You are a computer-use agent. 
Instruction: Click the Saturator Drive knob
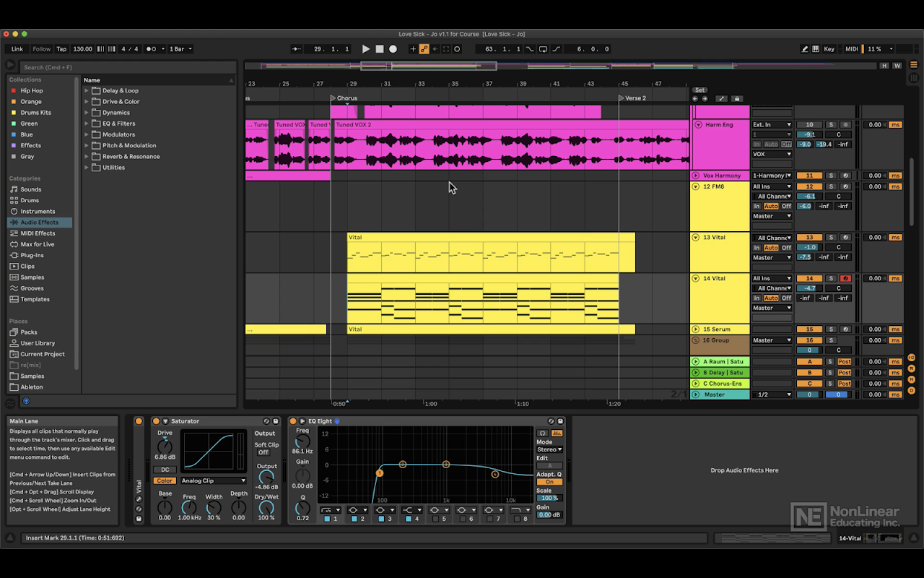point(165,445)
